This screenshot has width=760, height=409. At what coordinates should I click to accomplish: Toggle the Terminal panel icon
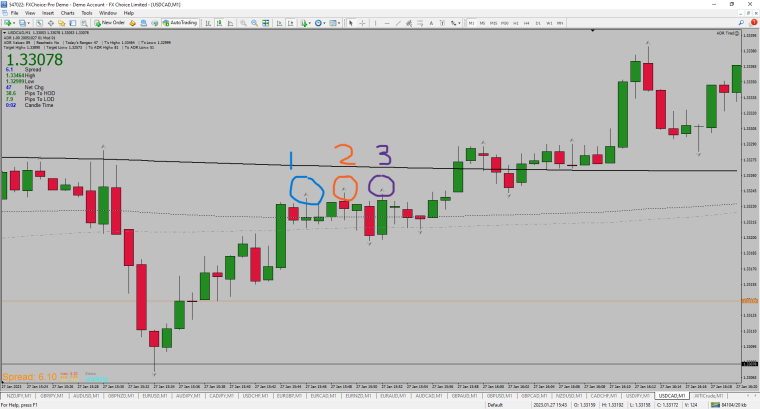click(x=73, y=23)
